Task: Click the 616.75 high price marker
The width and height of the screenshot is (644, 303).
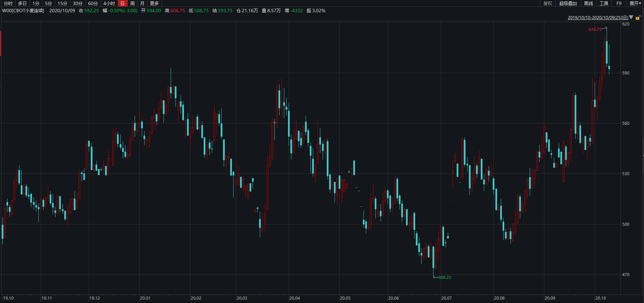Action: tap(595, 30)
